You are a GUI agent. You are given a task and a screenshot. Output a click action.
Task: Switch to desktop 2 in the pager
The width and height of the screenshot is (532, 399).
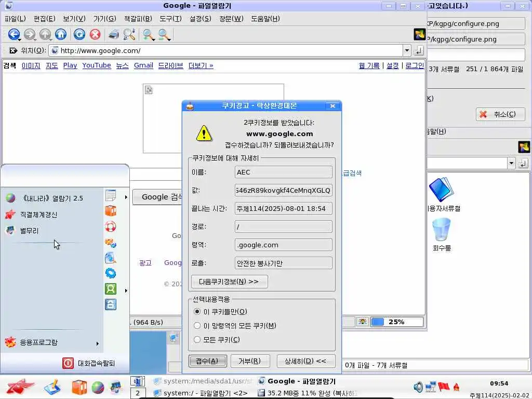(x=138, y=393)
